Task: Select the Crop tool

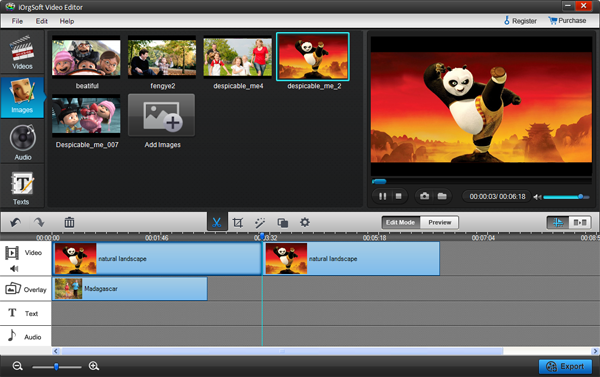Action: click(238, 222)
